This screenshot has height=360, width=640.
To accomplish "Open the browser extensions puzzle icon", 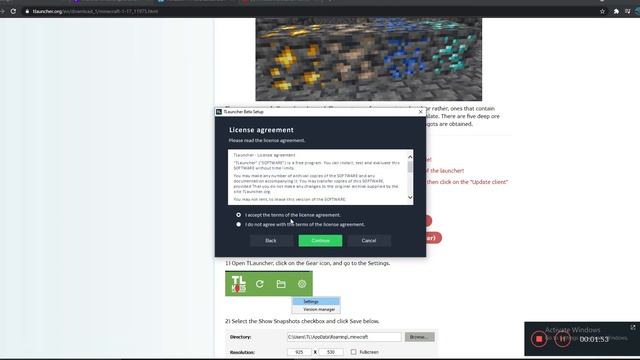I will click(x=616, y=11).
